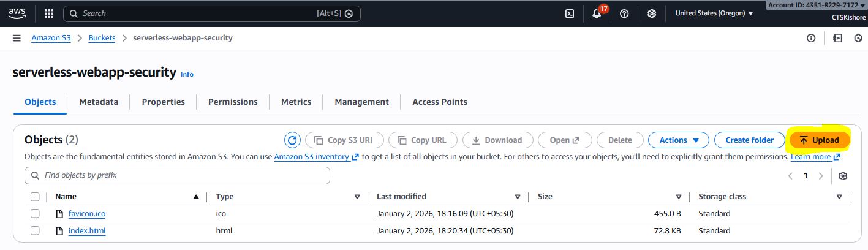Switch to the Permissions tab
The height and width of the screenshot is (250, 868).
(233, 102)
